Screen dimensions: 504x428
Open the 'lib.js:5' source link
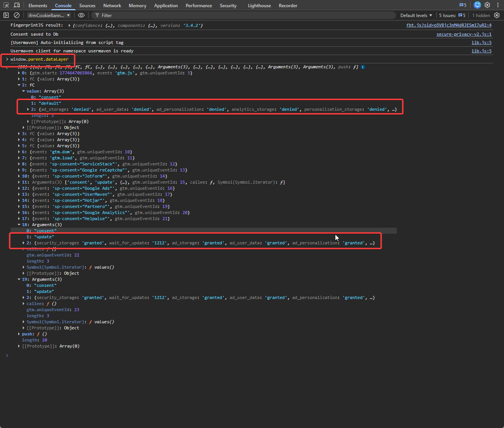pos(481,42)
